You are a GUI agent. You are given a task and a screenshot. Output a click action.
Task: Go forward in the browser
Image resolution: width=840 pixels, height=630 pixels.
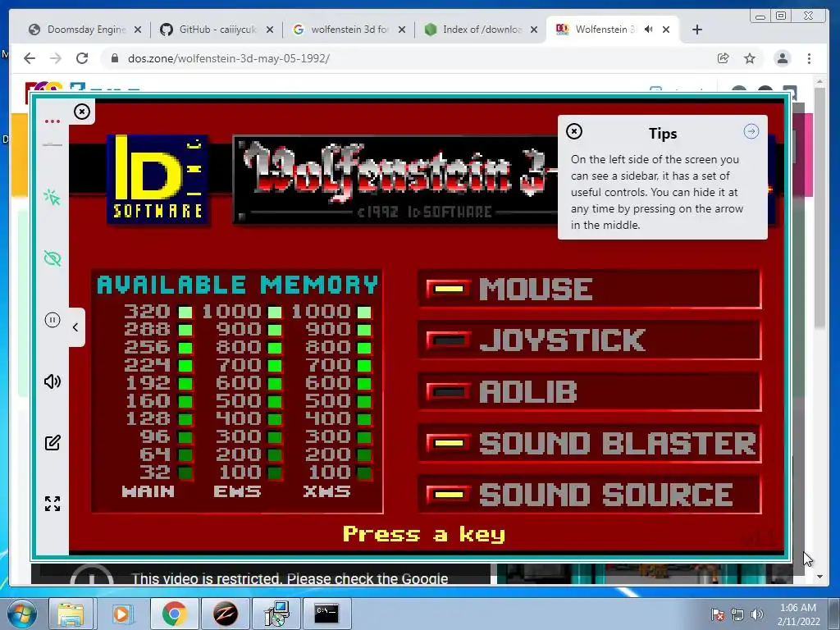(56, 58)
